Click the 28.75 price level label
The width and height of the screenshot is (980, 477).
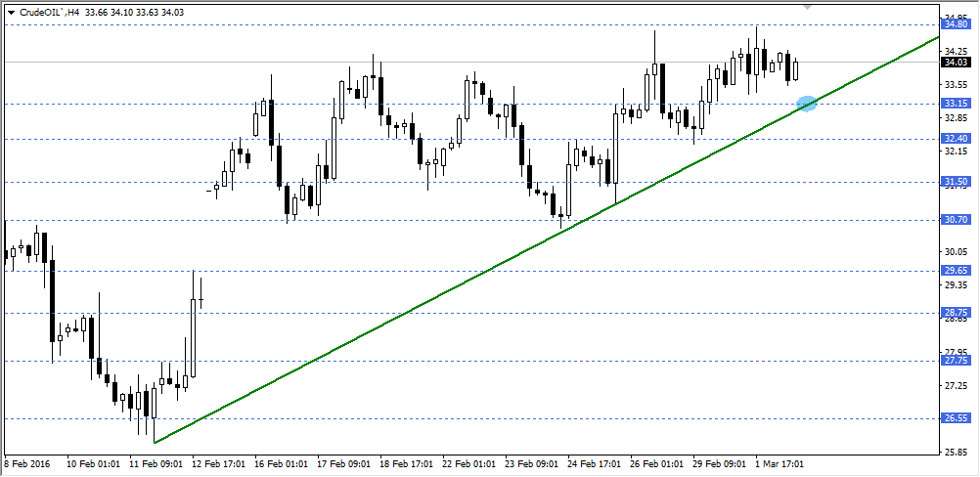point(955,313)
